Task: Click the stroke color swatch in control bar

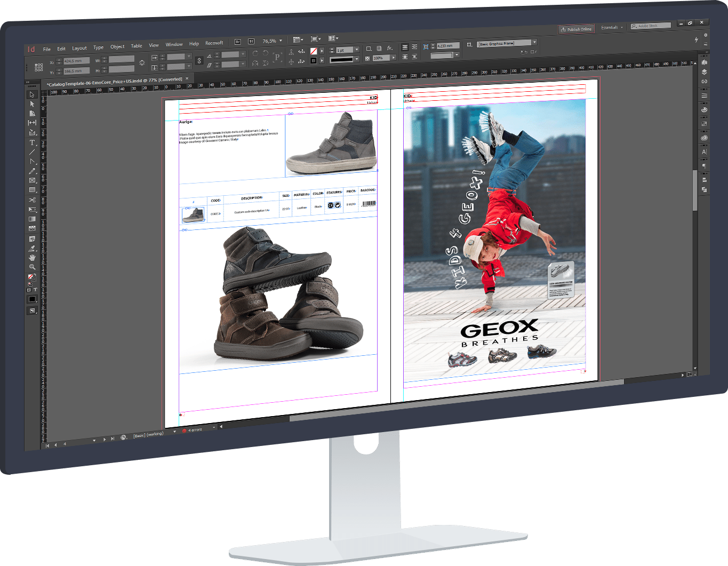Action: (x=314, y=60)
